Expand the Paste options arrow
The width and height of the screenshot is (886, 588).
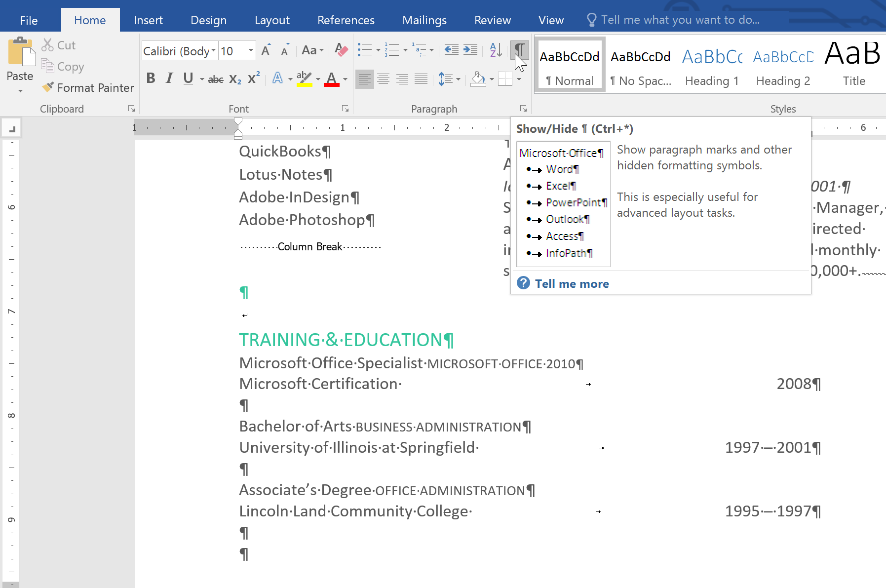point(20,91)
